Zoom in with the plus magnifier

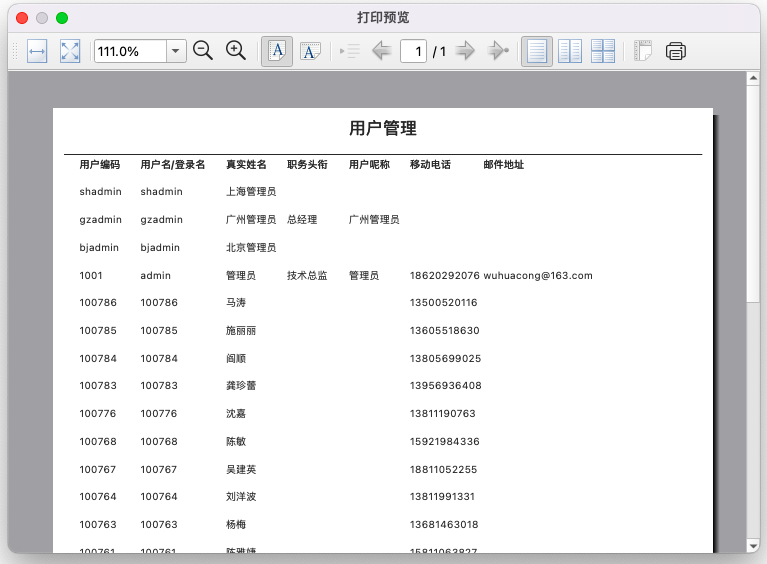(236, 51)
